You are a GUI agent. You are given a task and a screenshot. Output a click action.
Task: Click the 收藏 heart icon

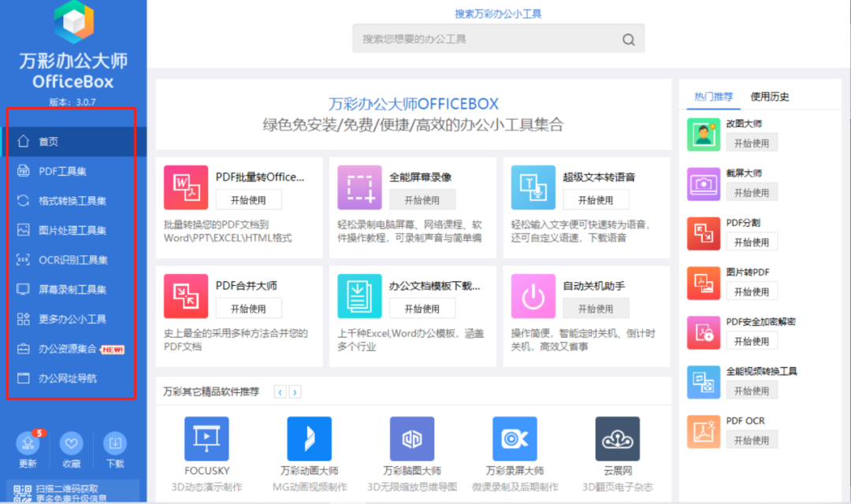pyautogui.click(x=71, y=444)
